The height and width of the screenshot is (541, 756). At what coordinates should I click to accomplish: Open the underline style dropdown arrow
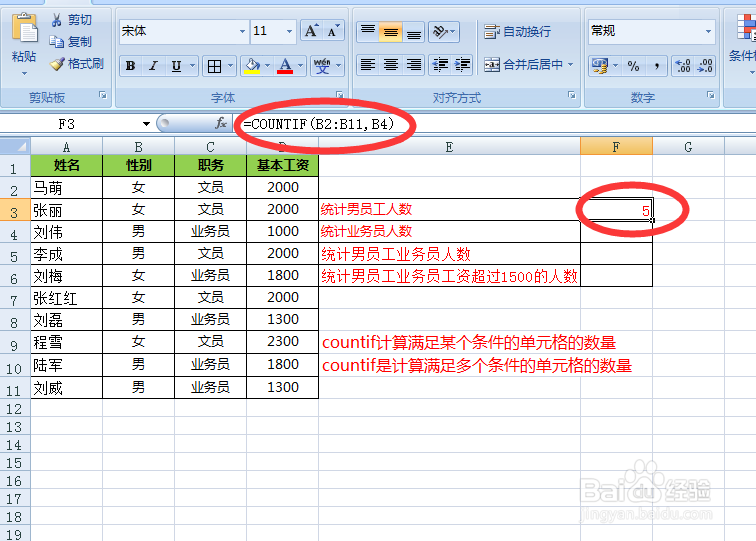point(192,66)
